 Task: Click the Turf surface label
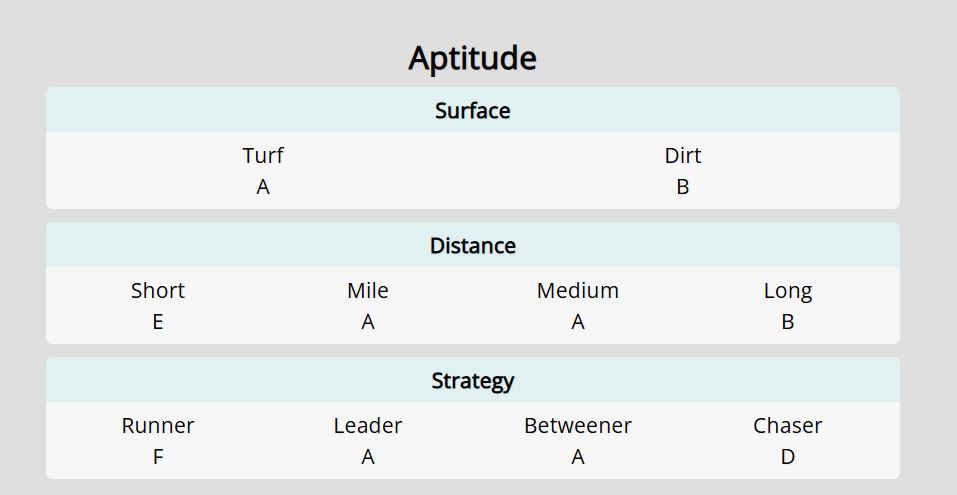263,155
